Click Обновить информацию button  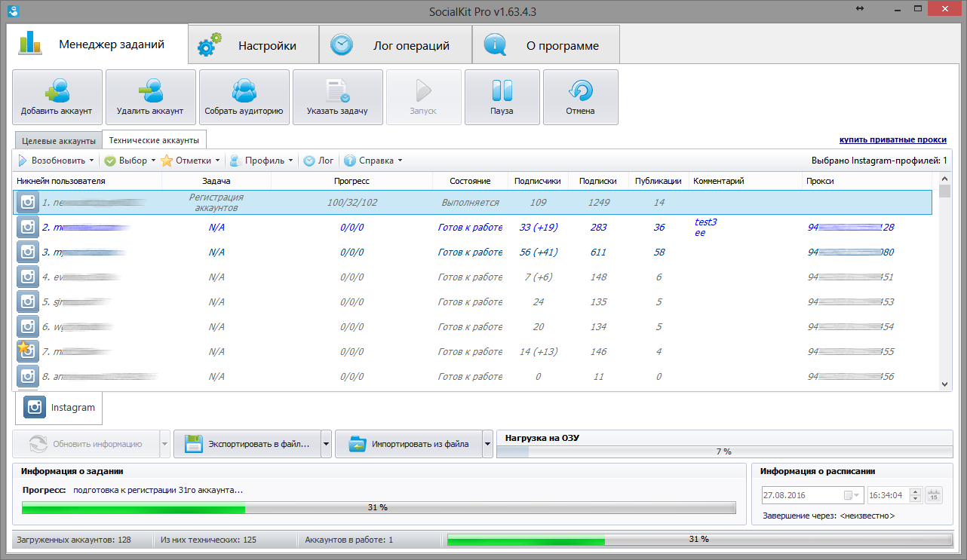pos(86,444)
